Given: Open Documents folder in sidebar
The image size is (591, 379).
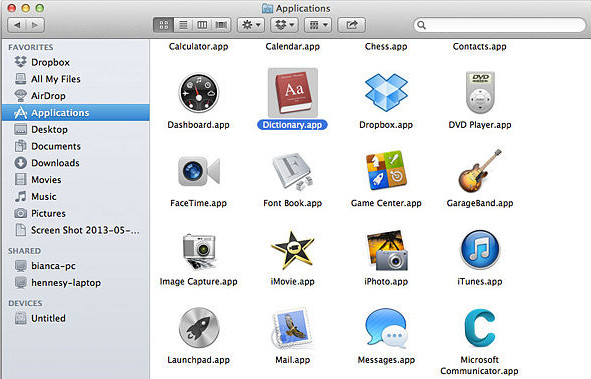Looking at the screenshot, I should 75,146.
